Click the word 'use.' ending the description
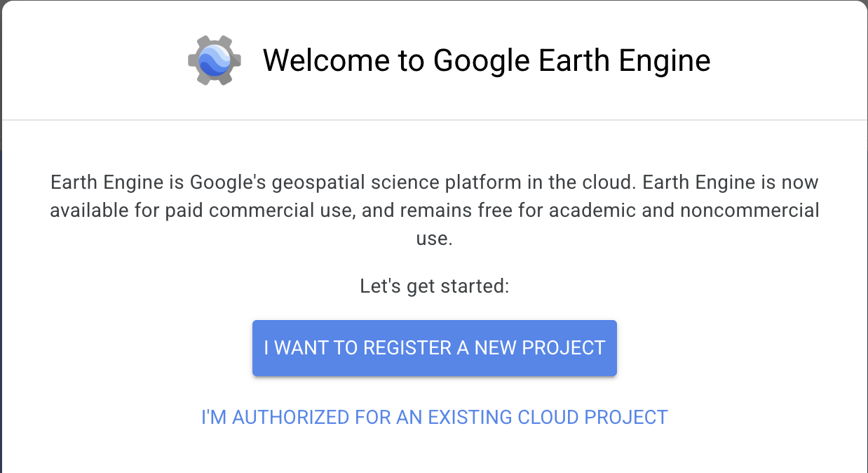 tap(434, 239)
